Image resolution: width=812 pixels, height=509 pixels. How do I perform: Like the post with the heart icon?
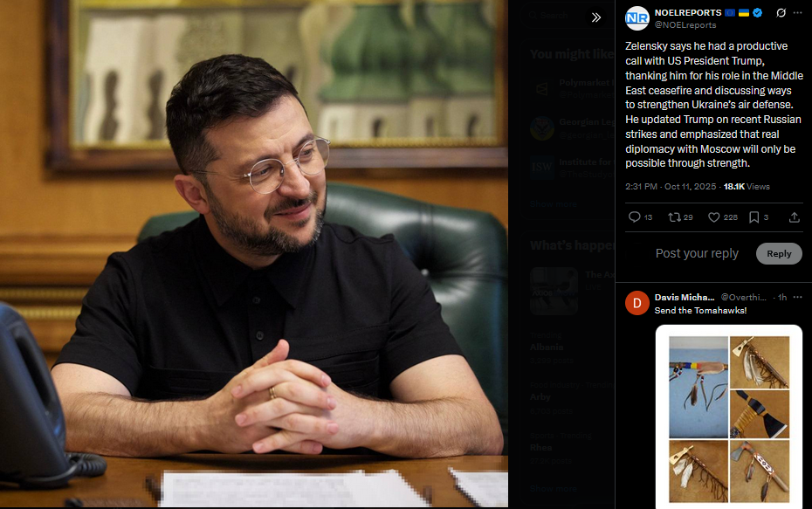pyautogui.click(x=723, y=217)
